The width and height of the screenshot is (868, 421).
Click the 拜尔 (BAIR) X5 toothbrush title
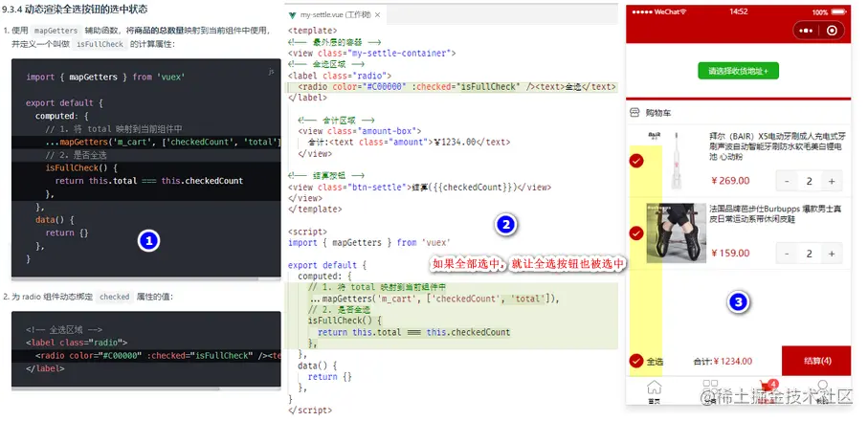[778, 146]
